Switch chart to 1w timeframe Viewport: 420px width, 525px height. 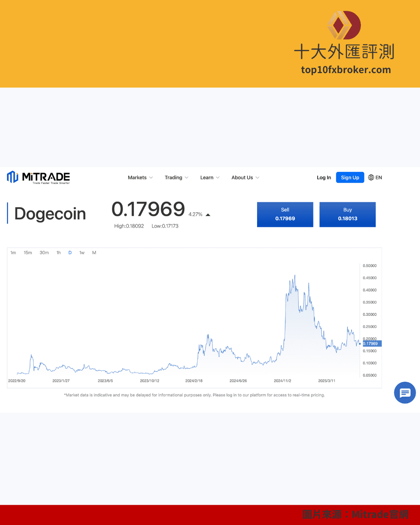82,253
